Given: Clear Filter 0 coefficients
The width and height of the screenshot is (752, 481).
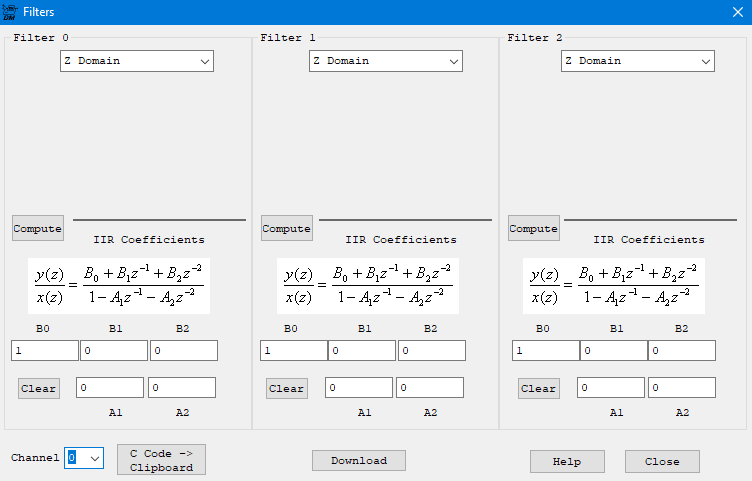Looking at the screenshot, I should tap(38, 388).
